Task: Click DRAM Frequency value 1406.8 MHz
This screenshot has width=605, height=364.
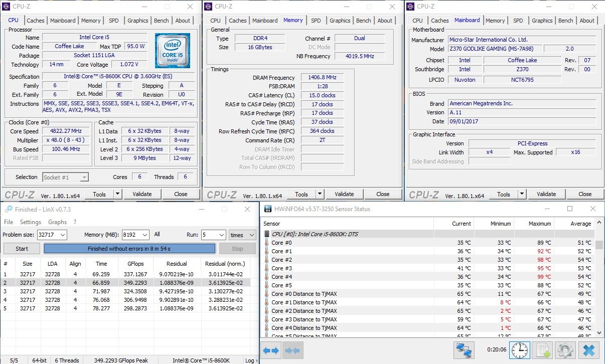Action: click(324, 78)
